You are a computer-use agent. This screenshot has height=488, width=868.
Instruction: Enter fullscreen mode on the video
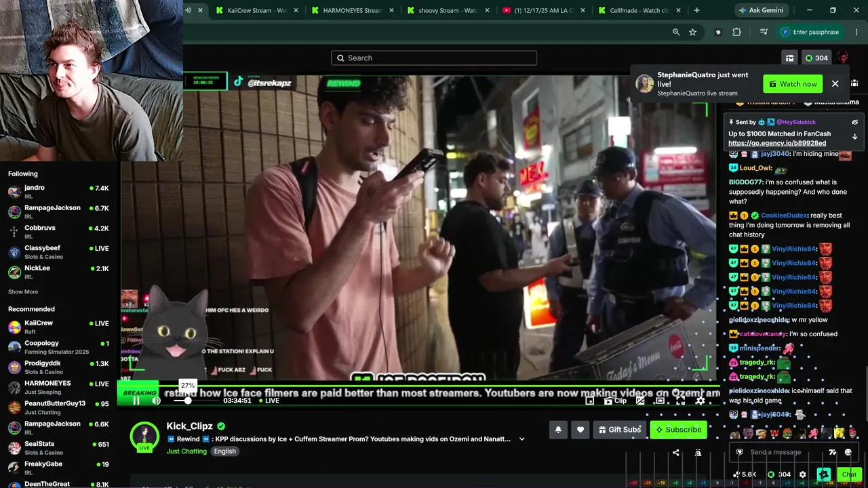pos(680,401)
